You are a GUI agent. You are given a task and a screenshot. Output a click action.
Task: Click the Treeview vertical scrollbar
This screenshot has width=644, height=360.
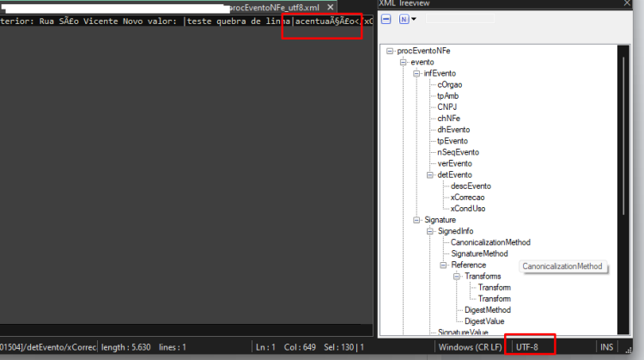pyautogui.click(x=623, y=136)
